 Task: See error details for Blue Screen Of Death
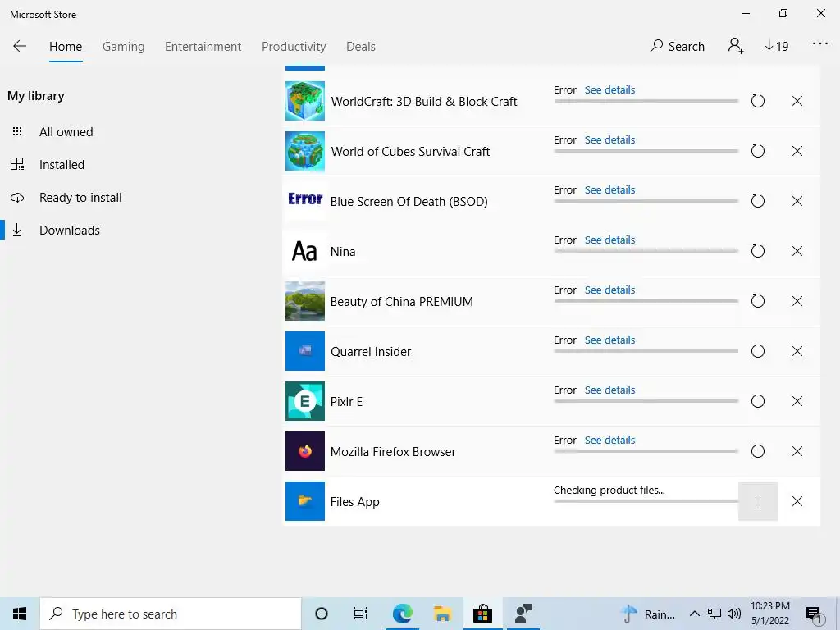[609, 189]
